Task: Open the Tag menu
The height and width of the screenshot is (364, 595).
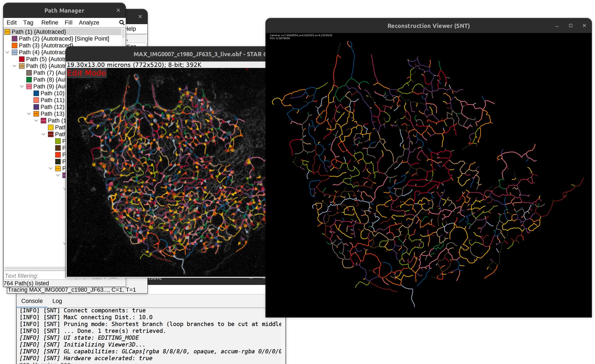Action: (x=28, y=22)
